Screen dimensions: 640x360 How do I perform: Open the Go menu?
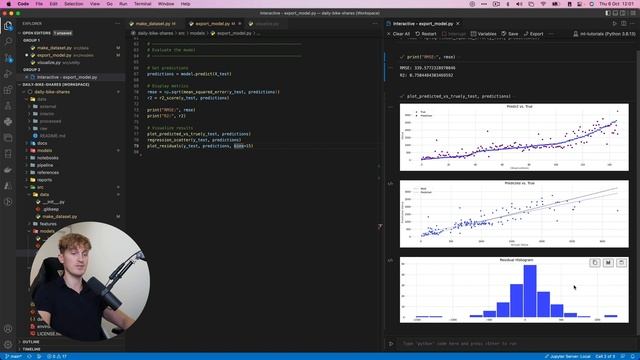109,4
